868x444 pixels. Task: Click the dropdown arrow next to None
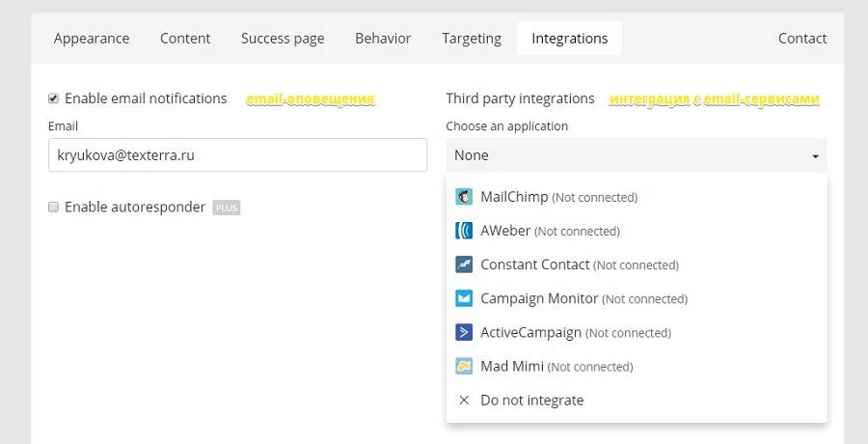pyautogui.click(x=815, y=157)
